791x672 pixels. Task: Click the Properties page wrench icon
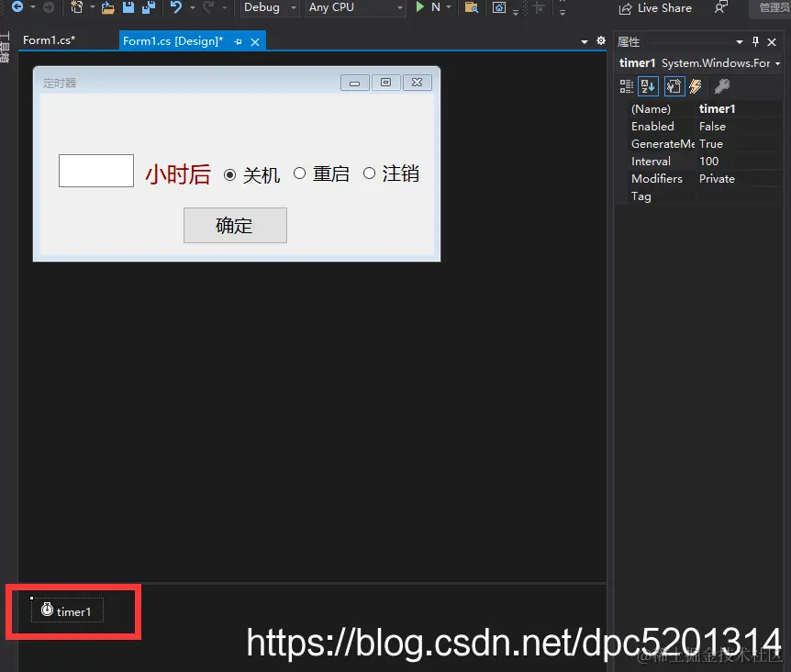pos(723,85)
